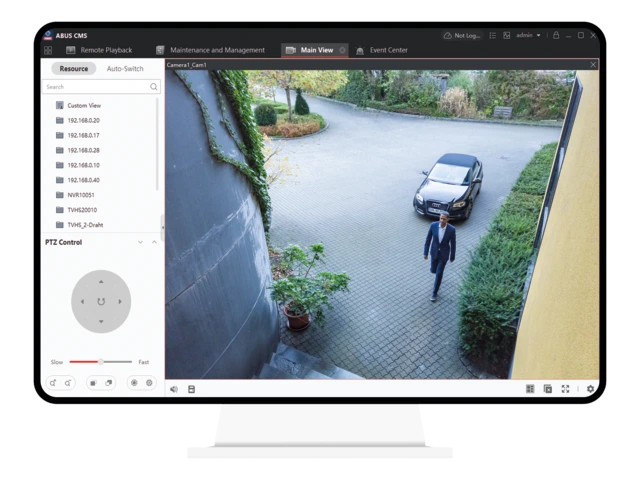
Task: Select the NVR10051 device
Action: (81, 195)
